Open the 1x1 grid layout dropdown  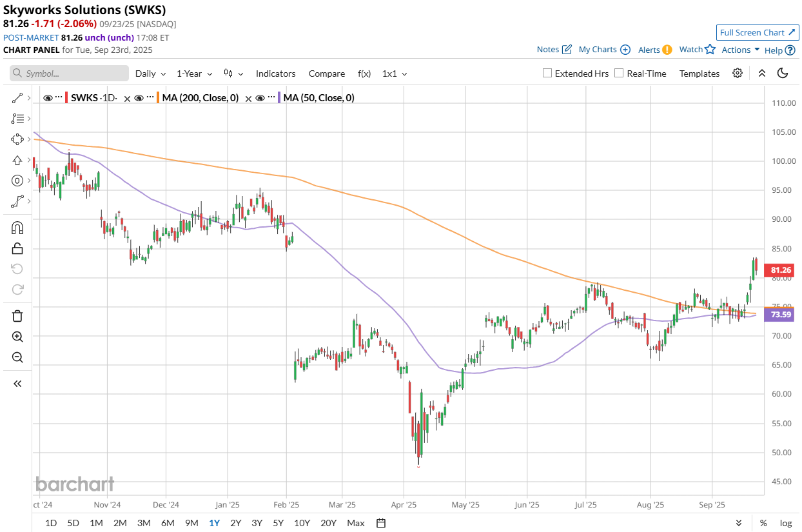click(395, 74)
